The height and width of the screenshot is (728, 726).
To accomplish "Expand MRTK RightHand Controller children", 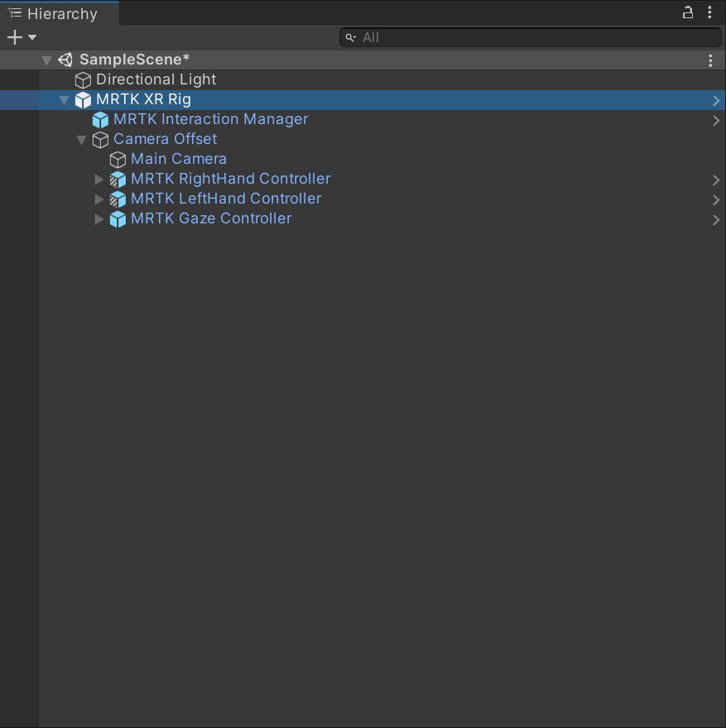I will 99,179.
